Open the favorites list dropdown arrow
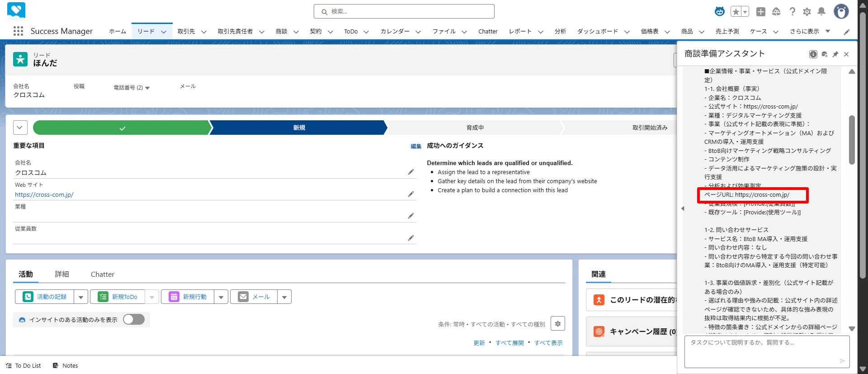 [745, 12]
